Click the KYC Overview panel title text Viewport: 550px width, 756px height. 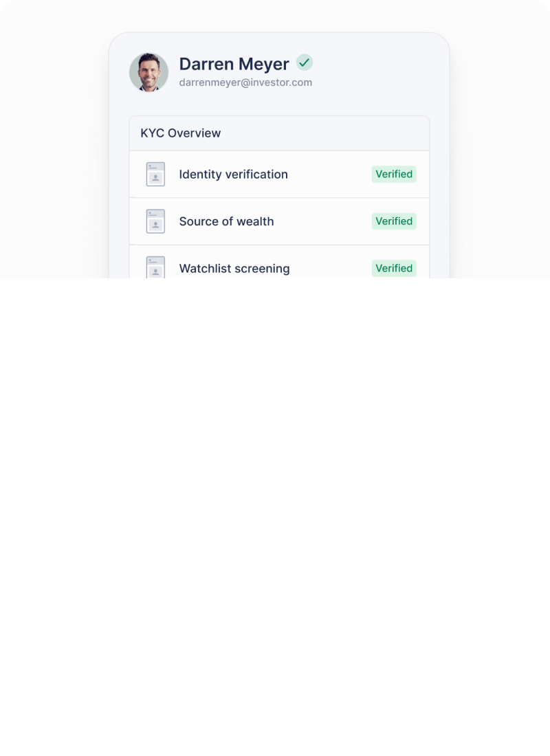[180, 133]
